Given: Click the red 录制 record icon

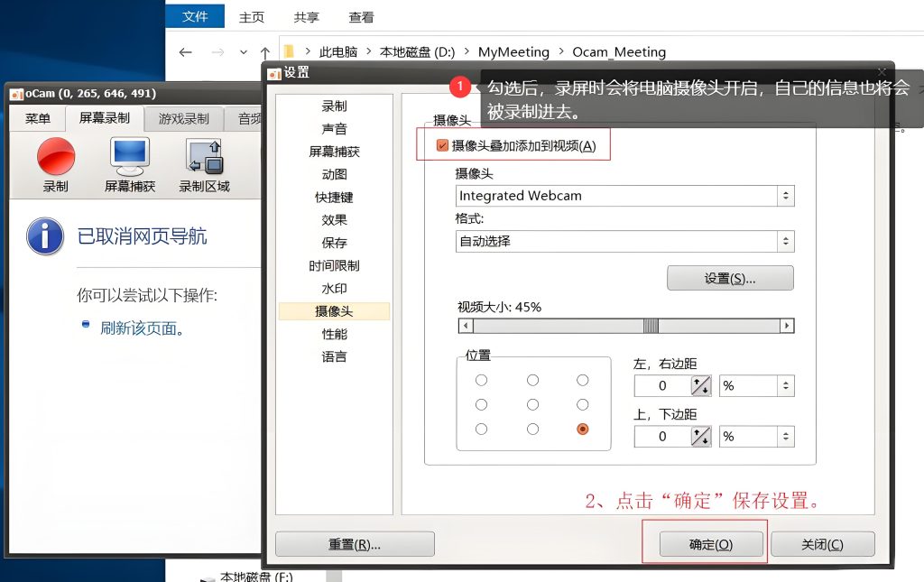Looking at the screenshot, I should [56, 157].
